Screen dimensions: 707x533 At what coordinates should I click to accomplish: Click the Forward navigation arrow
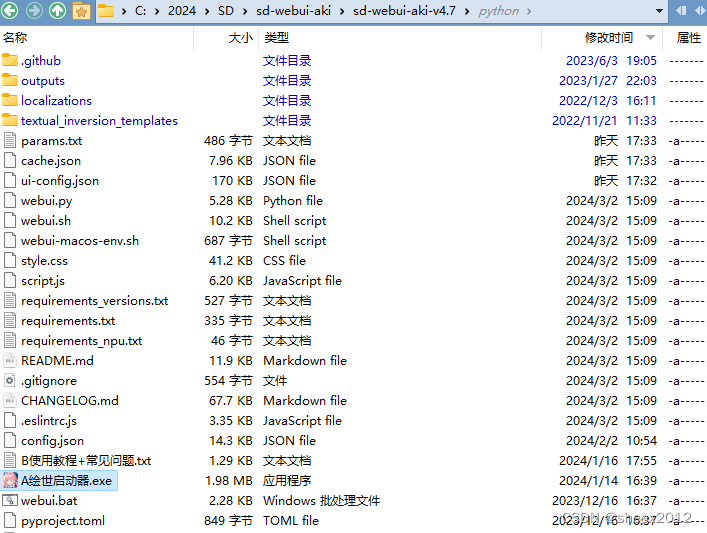34,11
